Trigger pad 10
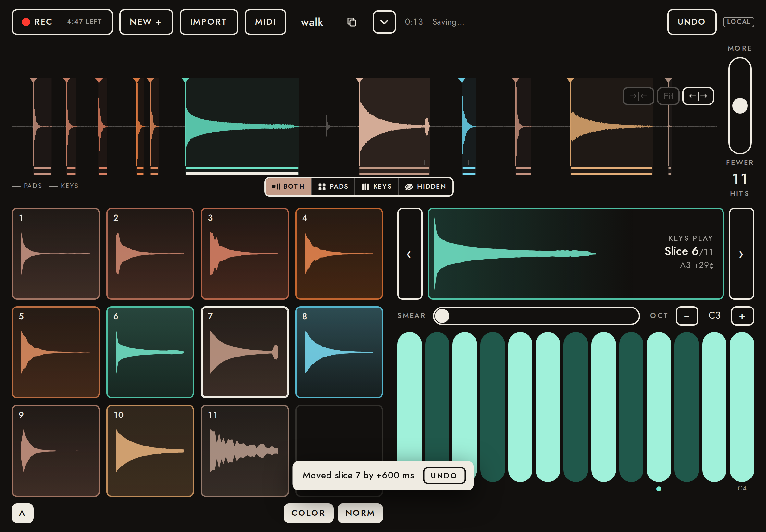Image resolution: width=766 pixels, height=532 pixels. click(150, 451)
